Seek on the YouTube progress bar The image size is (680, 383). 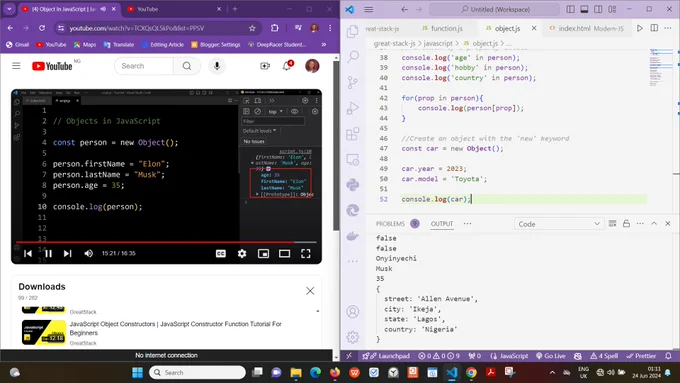[x=166, y=242]
